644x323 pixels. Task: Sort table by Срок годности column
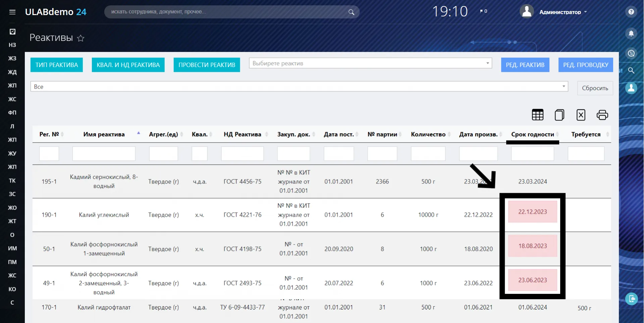[x=533, y=134]
